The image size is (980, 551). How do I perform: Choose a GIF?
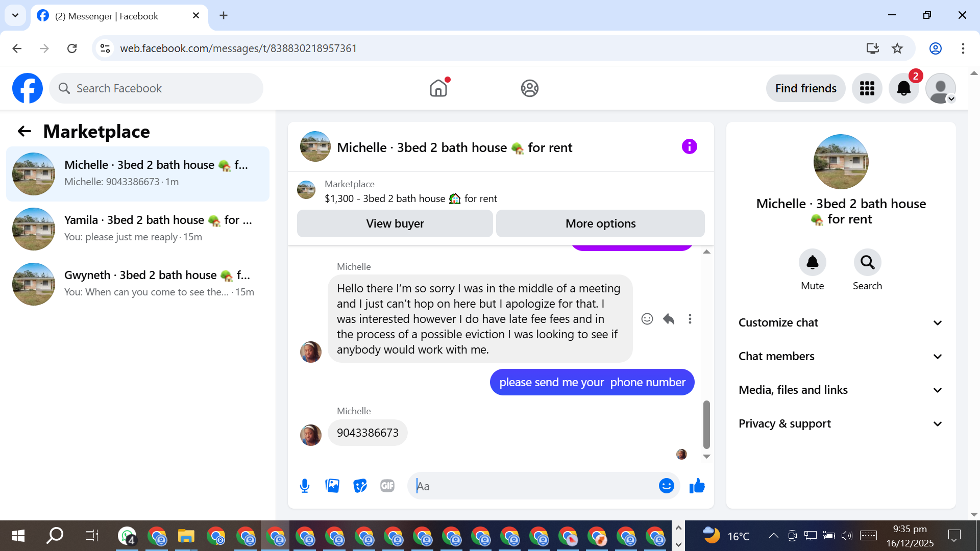tap(387, 486)
